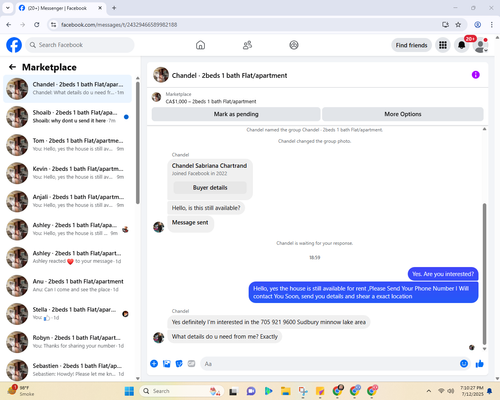Screen dimensions: 500x400
Task: Go back using the Marketplace back arrow
Action: (x=12, y=67)
